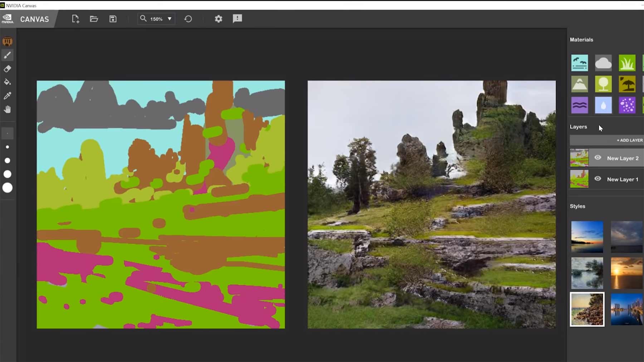Click the Add Layer button
Screen dimensions: 644x362
tap(629, 140)
